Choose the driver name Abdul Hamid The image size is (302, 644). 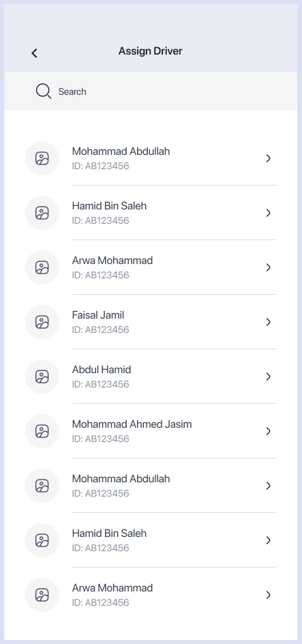point(102,370)
